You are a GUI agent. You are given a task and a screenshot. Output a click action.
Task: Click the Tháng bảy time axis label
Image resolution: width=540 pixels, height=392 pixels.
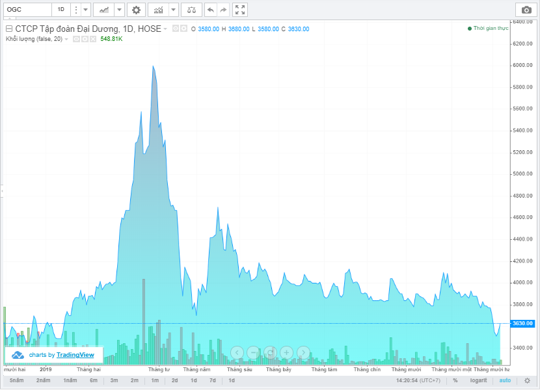click(x=278, y=369)
